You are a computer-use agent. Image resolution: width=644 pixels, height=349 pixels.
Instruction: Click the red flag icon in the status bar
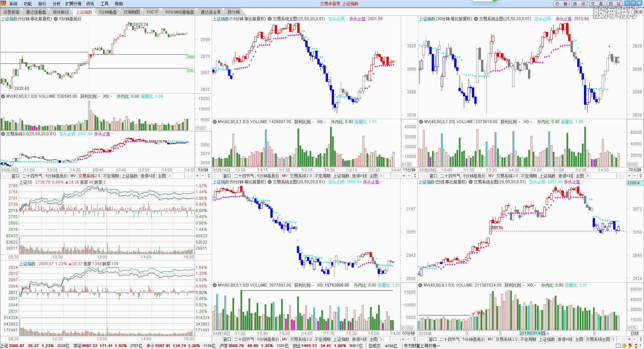coord(630,346)
